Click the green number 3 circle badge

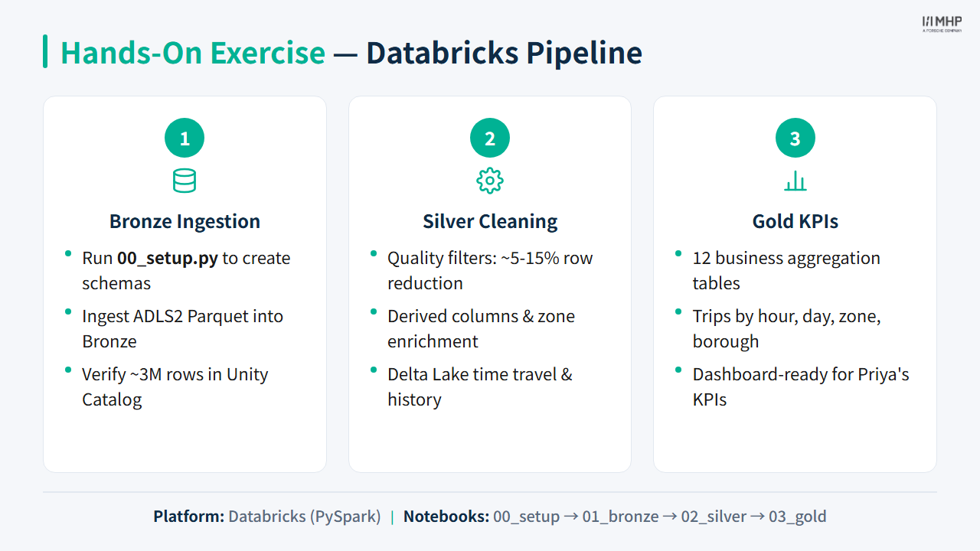[795, 139]
